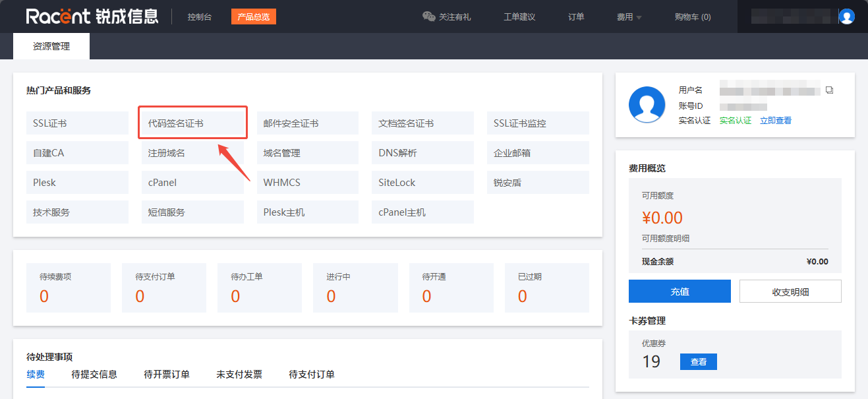Open the 已过期 counter panel

pyautogui.click(x=546, y=288)
